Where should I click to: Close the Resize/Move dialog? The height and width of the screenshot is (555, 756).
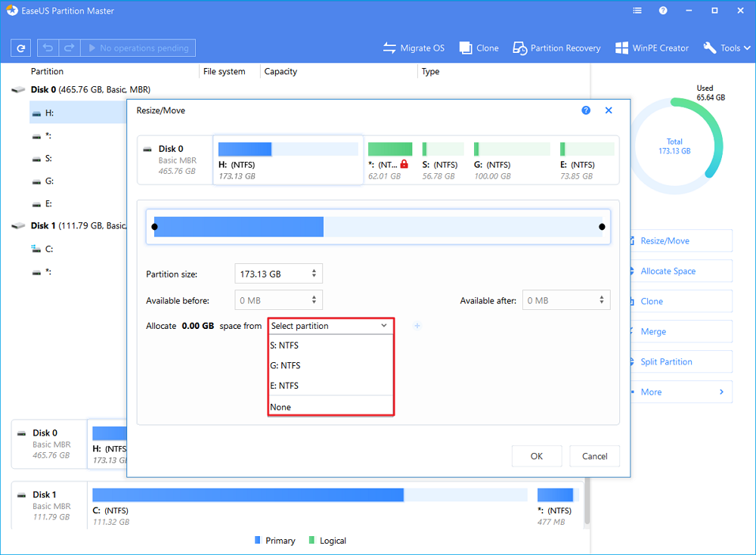click(609, 110)
